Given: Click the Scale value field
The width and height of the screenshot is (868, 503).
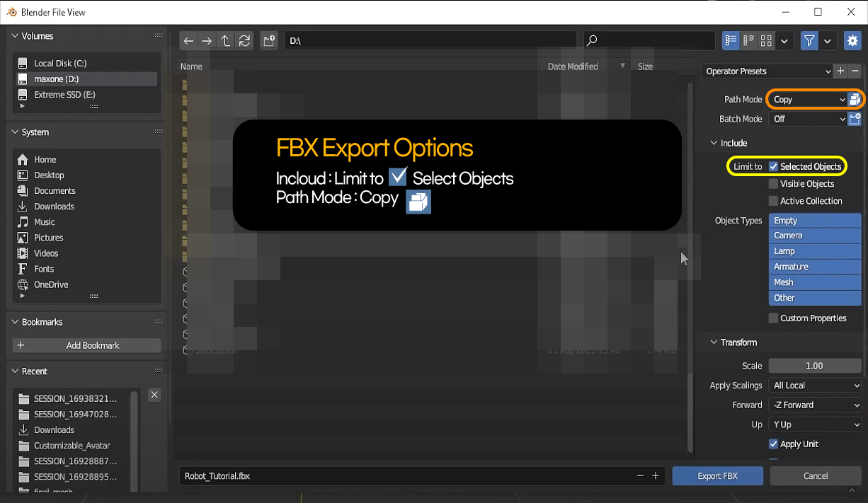Looking at the screenshot, I should 815,366.
